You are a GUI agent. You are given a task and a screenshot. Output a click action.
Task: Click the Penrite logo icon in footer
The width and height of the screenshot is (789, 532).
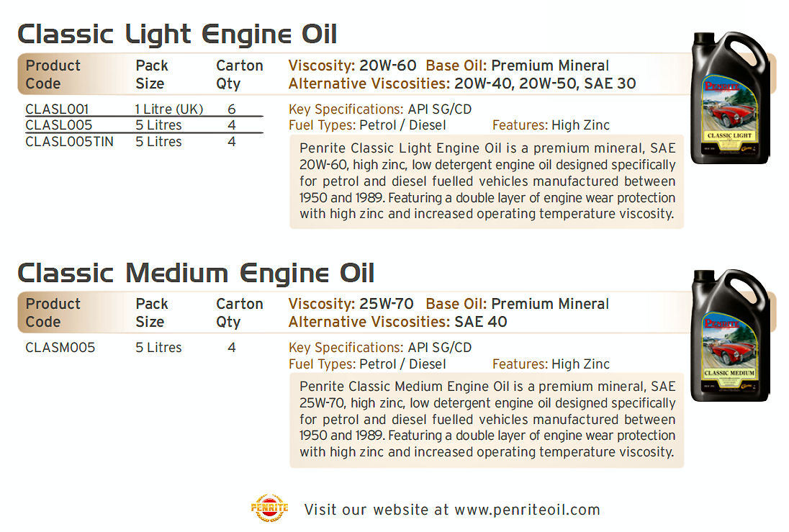click(269, 508)
